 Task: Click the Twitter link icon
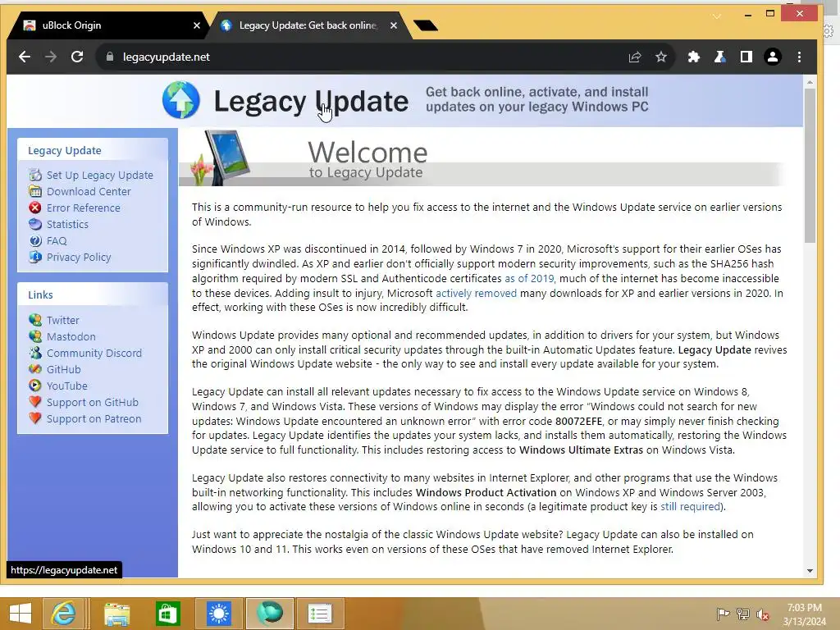point(35,320)
